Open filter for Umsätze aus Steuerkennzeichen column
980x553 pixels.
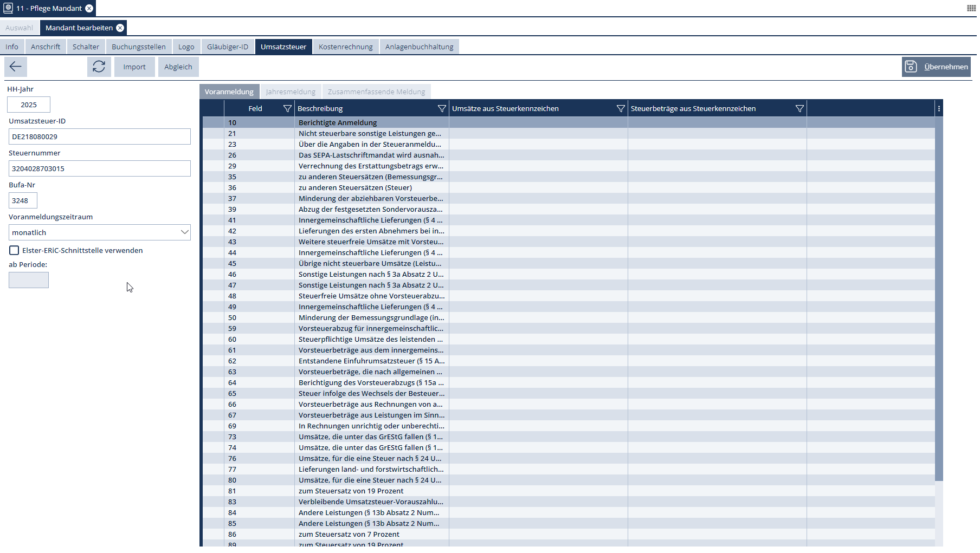click(621, 109)
